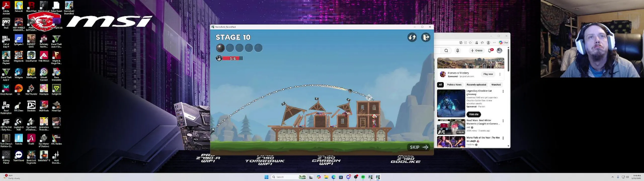Open Microsoft Edge from the taskbar
This screenshot has height=181, width=644.
334,177
